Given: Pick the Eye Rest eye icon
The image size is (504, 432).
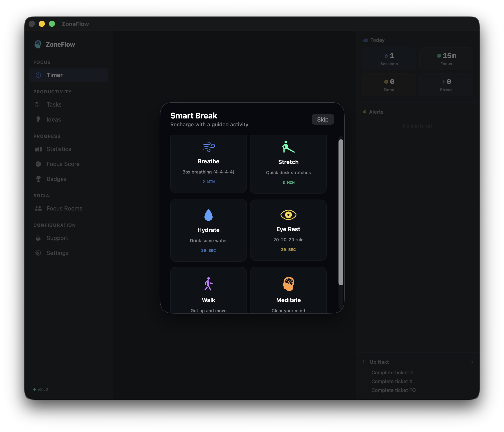Looking at the screenshot, I should (288, 215).
